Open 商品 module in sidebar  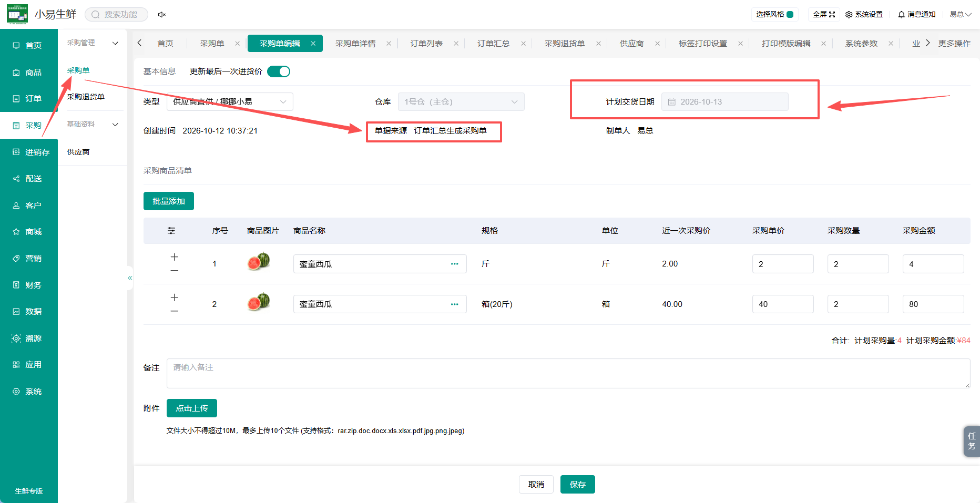29,73
